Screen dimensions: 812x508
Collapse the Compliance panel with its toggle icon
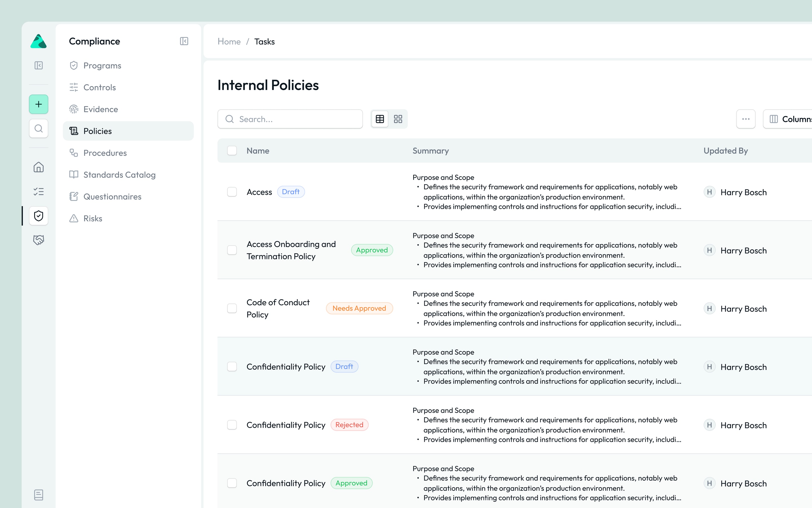coord(184,41)
